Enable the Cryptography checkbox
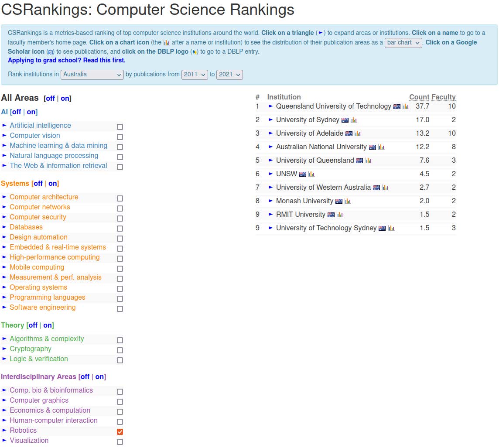This screenshot has width=499, height=448. click(120, 350)
